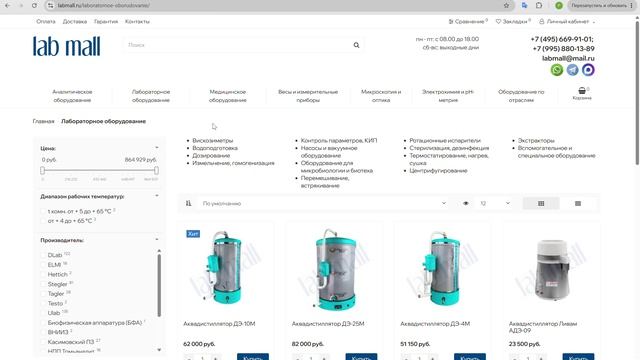Open browser translate icon
640x360 pixels.
tap(524, 6)
